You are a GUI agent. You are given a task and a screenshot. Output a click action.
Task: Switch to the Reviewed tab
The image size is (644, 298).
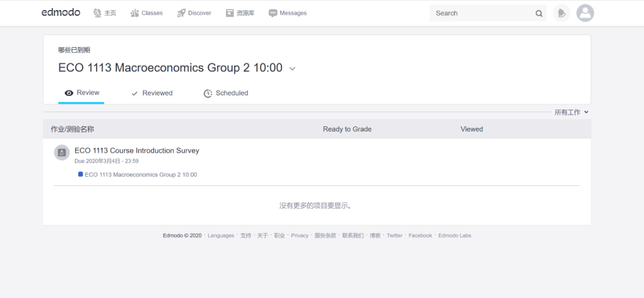coord(151,93)
